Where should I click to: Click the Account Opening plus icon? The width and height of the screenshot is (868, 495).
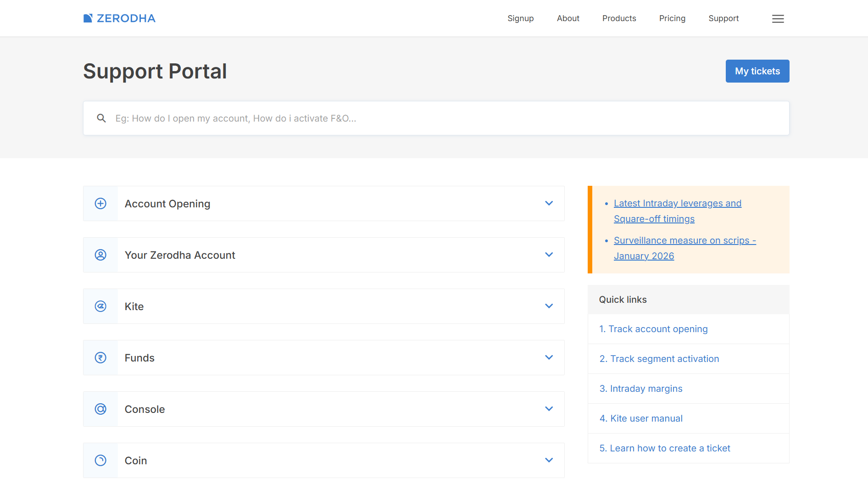pyautogui.click(x=100, y=203)
